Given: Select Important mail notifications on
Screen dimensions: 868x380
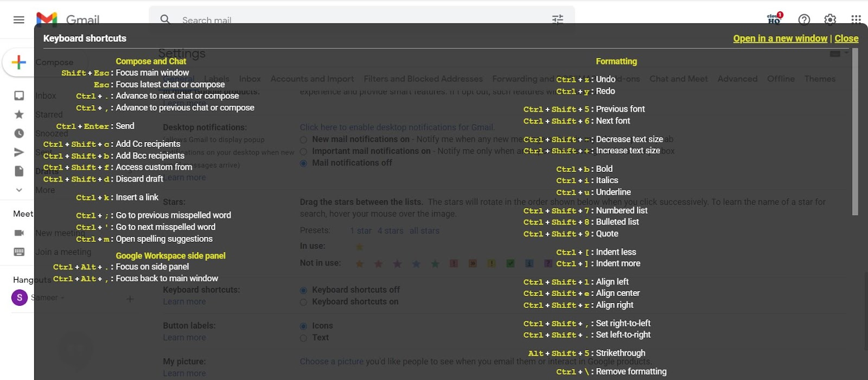Looking at the screenshot, I should (303, 151).
